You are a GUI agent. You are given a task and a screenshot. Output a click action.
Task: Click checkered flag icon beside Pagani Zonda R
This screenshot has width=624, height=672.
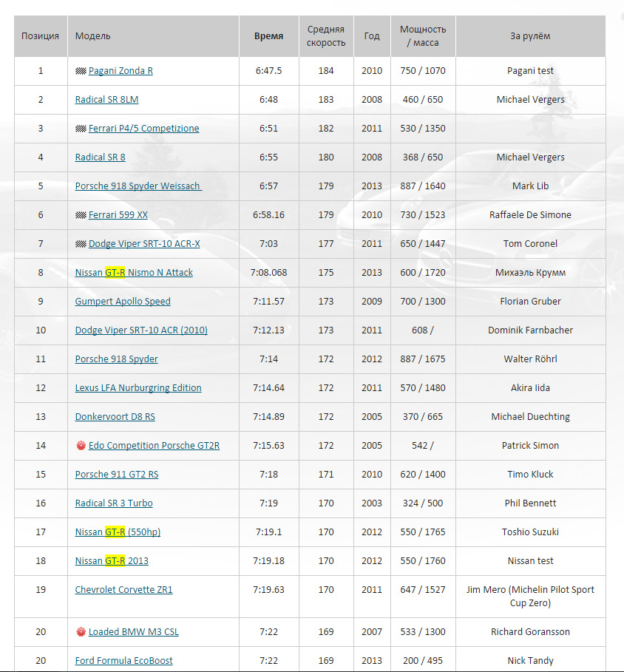[81, 71]
